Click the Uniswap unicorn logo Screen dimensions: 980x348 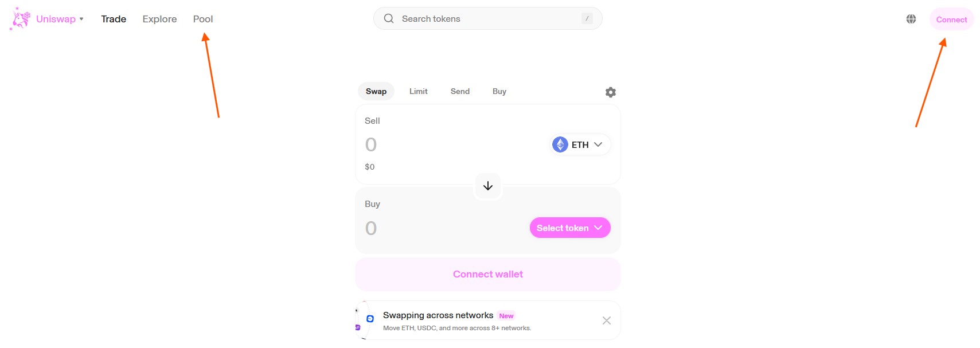click(x=21, y=19)
